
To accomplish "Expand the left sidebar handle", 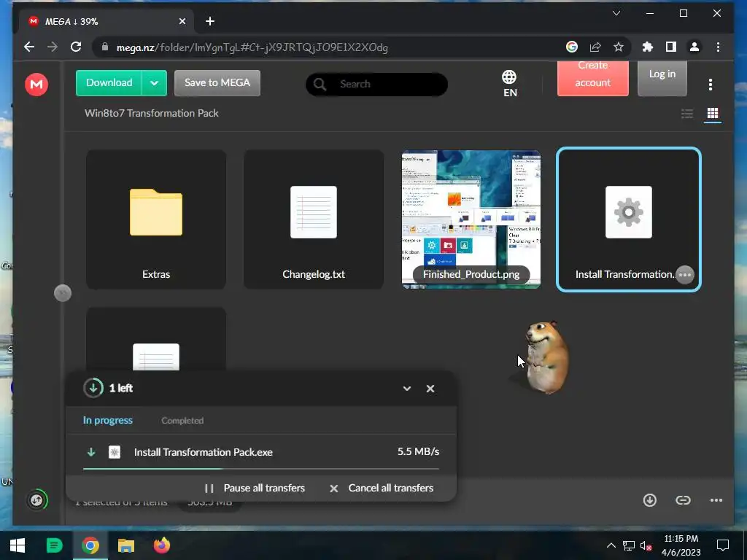I will point(63,293).
